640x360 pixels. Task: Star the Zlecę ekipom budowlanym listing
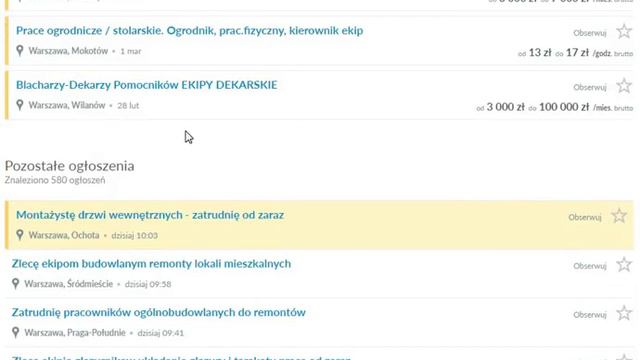624,264
